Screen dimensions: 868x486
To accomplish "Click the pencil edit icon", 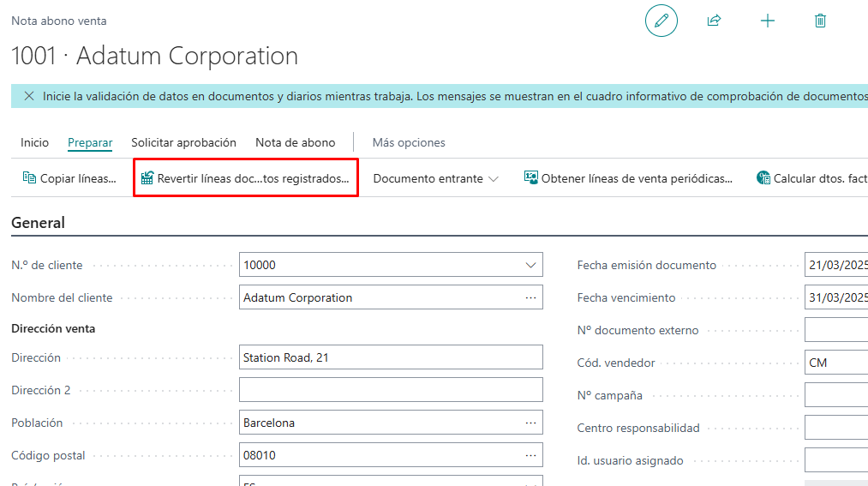I will point(661,21).
